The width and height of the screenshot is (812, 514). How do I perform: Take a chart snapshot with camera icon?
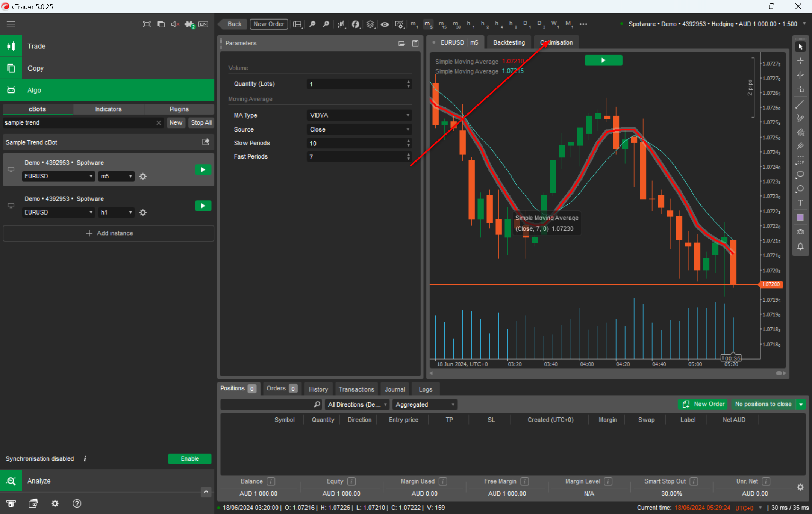800,232
